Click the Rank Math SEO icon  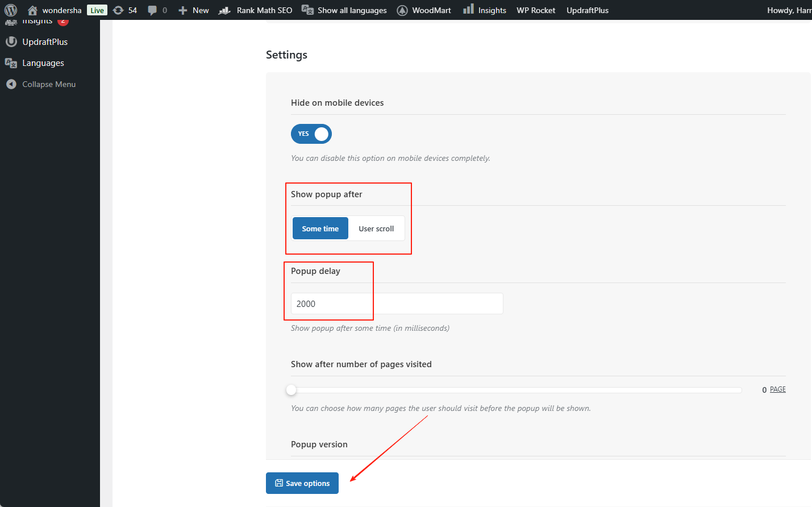point(224,10)
